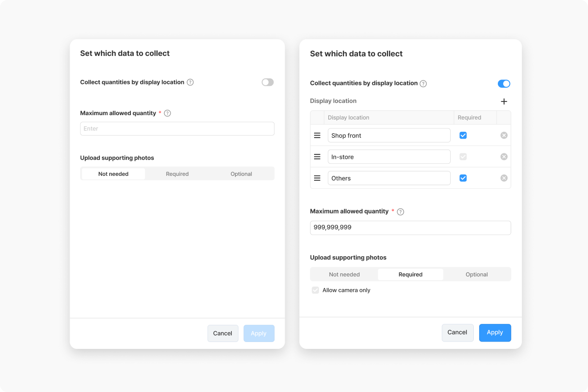Uncheck Required checkbox for Others row
This screenshot has height=392, width=588.
coord(463,178)
